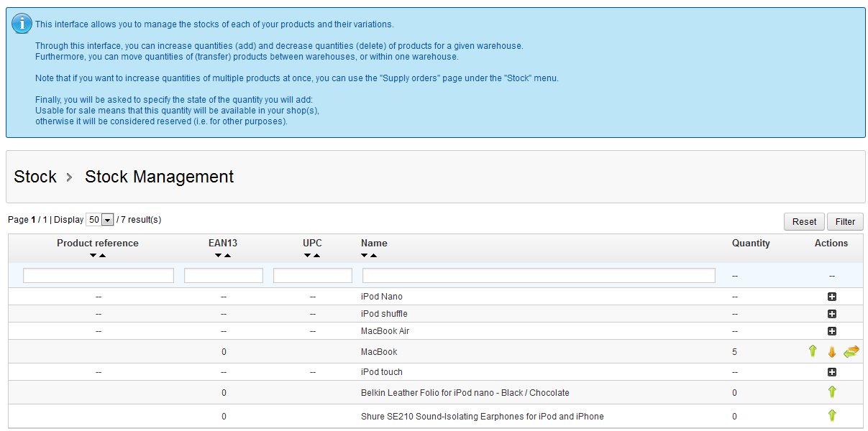The width and height of the screenshot is (868, 431).
Task: Add stock for Shure SE210 Earphones
Action: pos(832,416)
